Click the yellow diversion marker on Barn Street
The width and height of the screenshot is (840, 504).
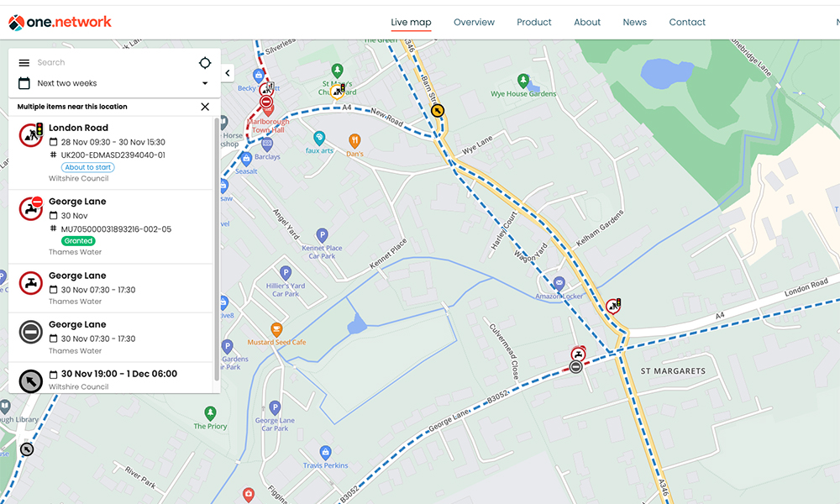point(437,110)
